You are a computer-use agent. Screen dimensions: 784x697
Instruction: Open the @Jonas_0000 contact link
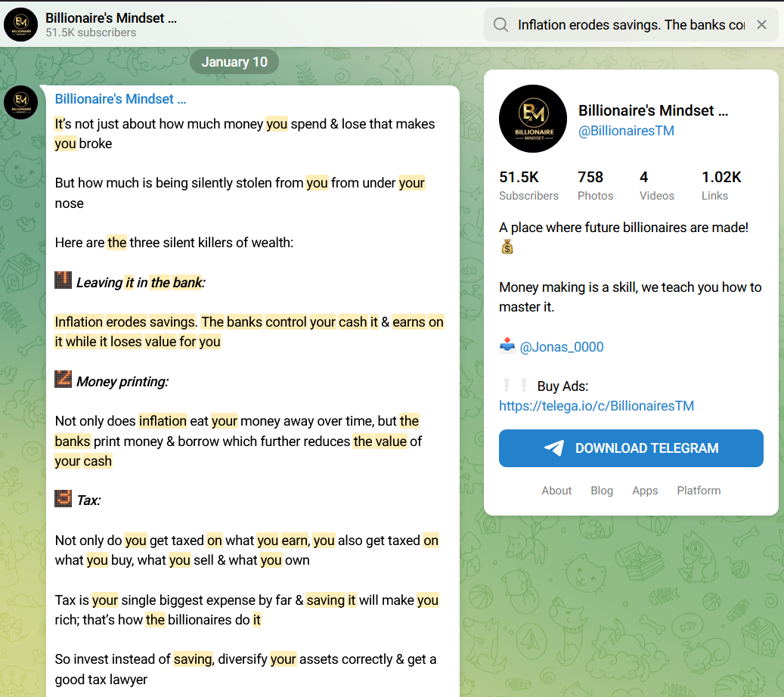(x=562, y=347)
